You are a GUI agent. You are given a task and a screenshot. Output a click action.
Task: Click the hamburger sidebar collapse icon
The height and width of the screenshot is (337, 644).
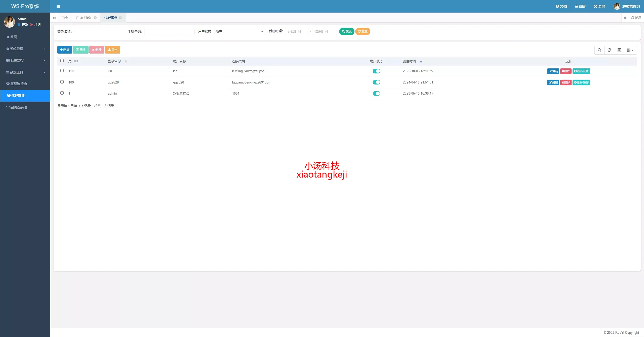click(59, 7)
